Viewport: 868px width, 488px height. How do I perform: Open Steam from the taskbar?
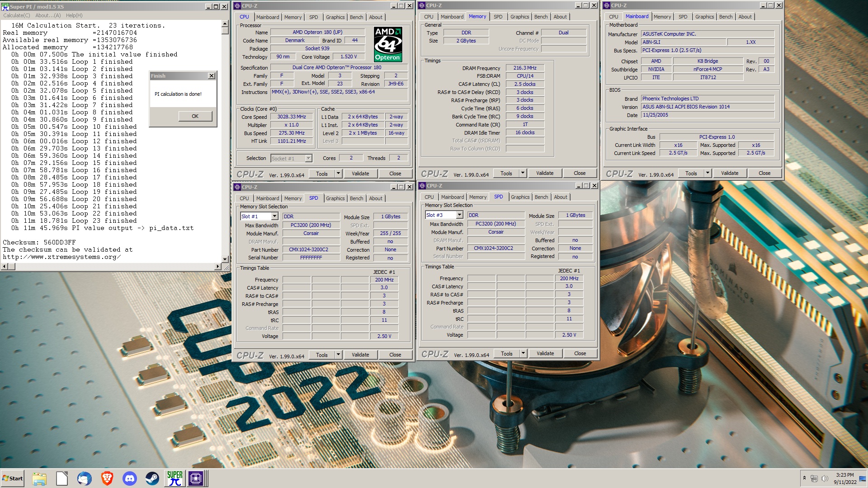point(152,478)
